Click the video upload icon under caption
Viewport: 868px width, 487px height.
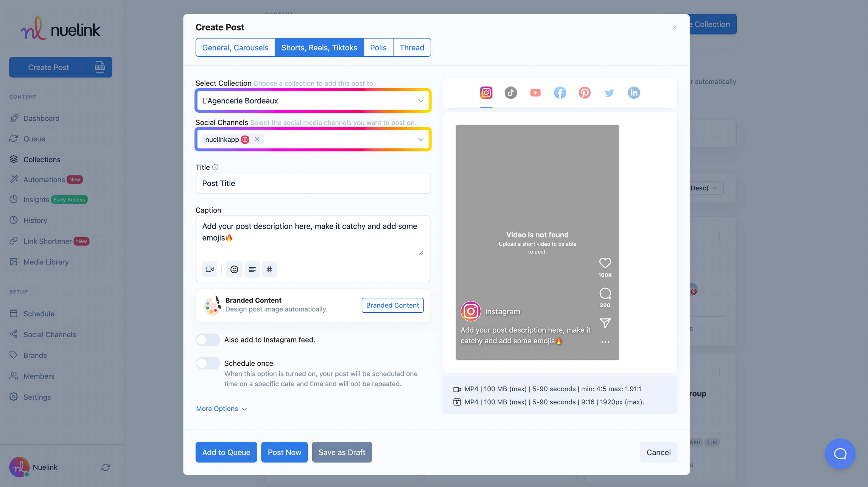(x=210, y=269)
